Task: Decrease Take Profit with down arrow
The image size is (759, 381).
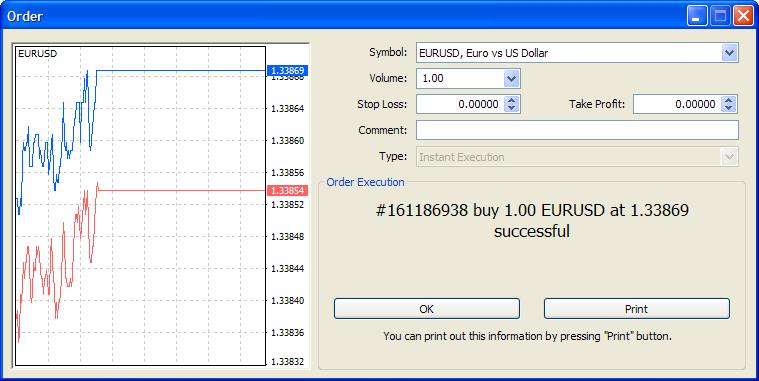Action: 729,107
